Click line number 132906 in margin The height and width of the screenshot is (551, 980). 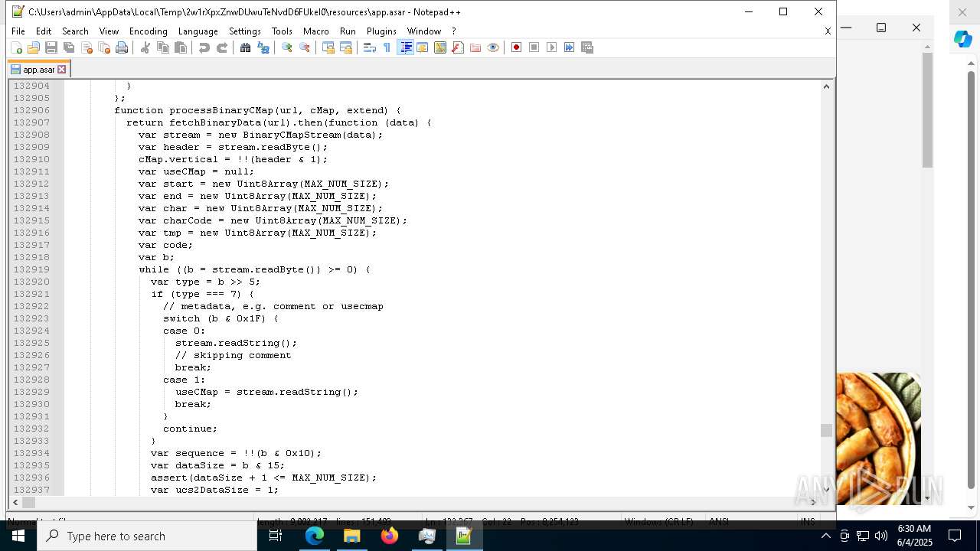(31, 110)
